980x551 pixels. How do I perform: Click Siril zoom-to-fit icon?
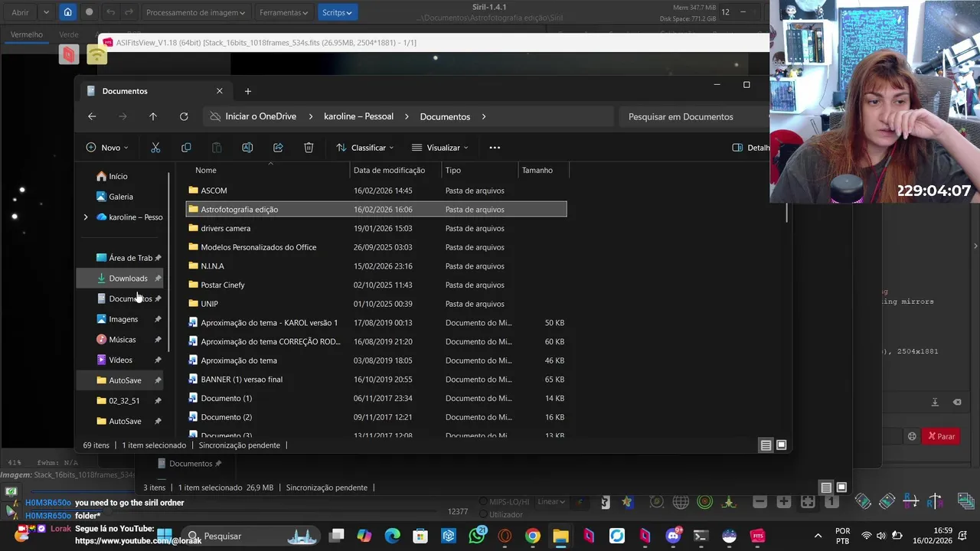tap(808, 502)
